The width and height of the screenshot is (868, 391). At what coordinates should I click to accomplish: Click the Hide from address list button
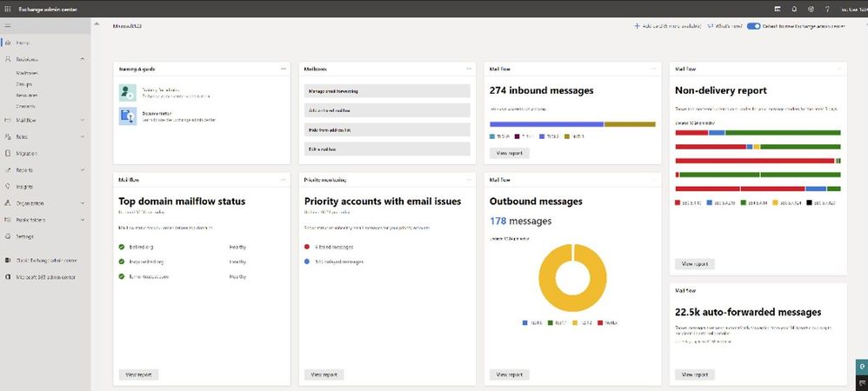[387, 129]
